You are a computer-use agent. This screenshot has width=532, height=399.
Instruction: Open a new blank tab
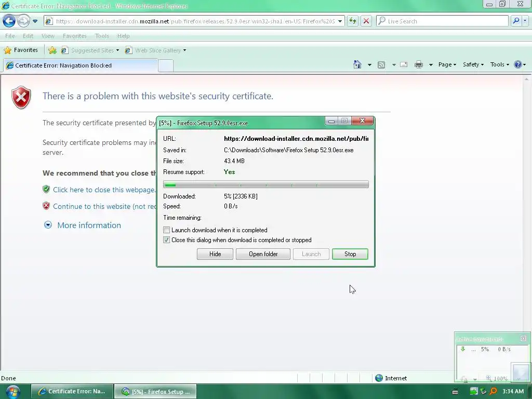pyautogui.click(x=166, y=65)
